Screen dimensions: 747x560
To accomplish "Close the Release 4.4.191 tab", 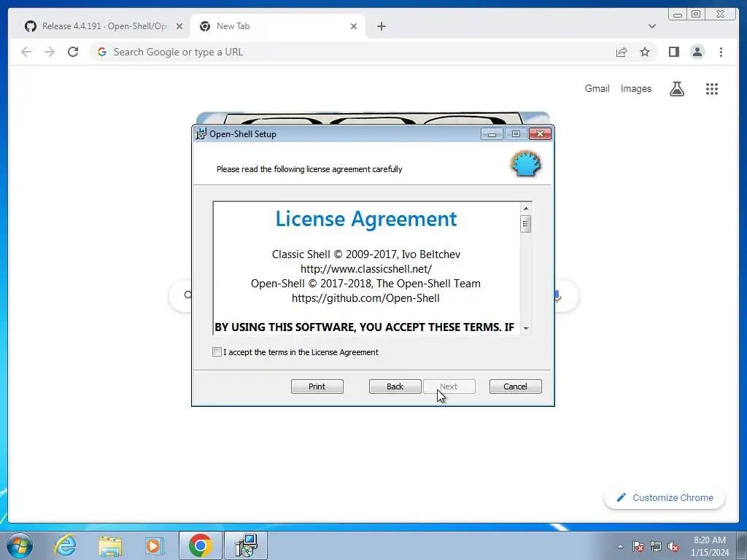I will pyautogui.click(x=179, y=26).
